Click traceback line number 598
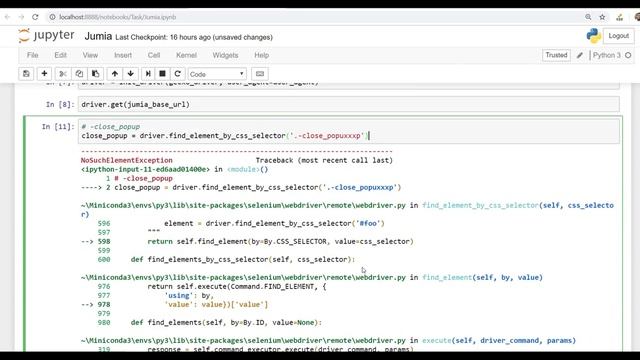This screenshot has height=360, width=640. pos(104,241)
